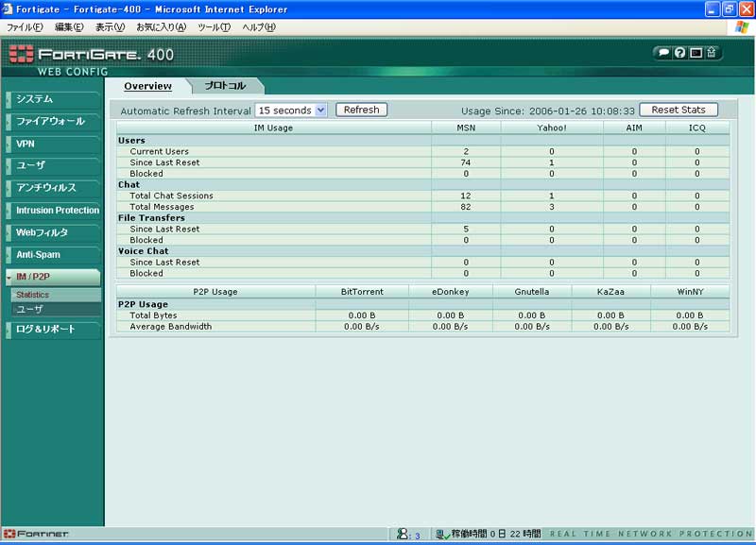Screen dimensions: 756x545
Task: Open the contact support speech-bubble icon
Action: click(x=664, y=53)
